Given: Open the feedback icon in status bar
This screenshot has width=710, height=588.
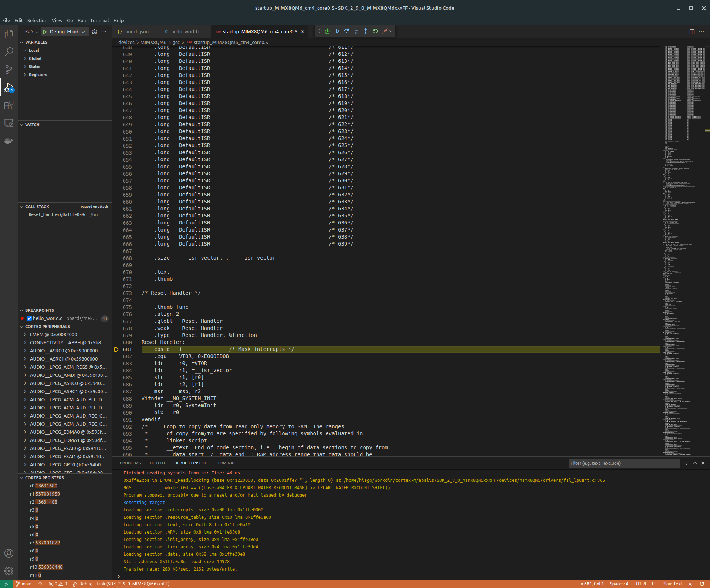Looking at the screenshot, I should pyautogui.click(x=691, y=584).
